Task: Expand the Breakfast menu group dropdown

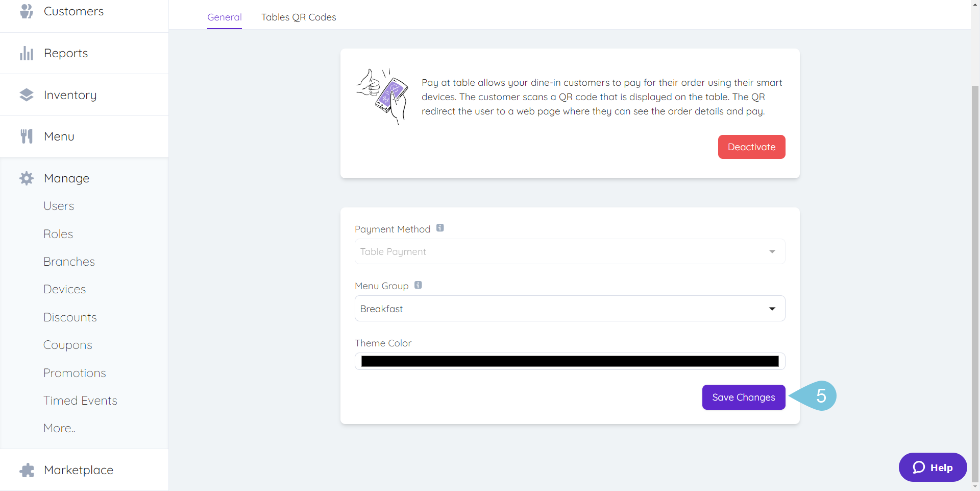Action: tap(570, 309)
